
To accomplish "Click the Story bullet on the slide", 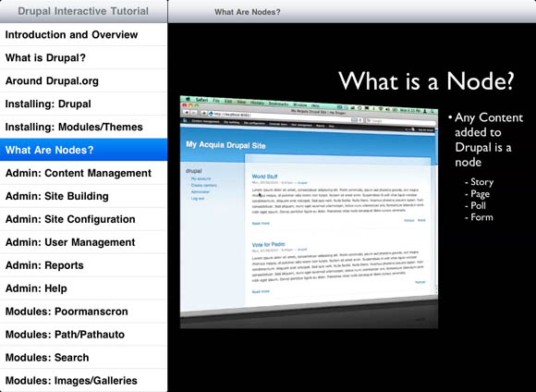I will coord(480,182).
